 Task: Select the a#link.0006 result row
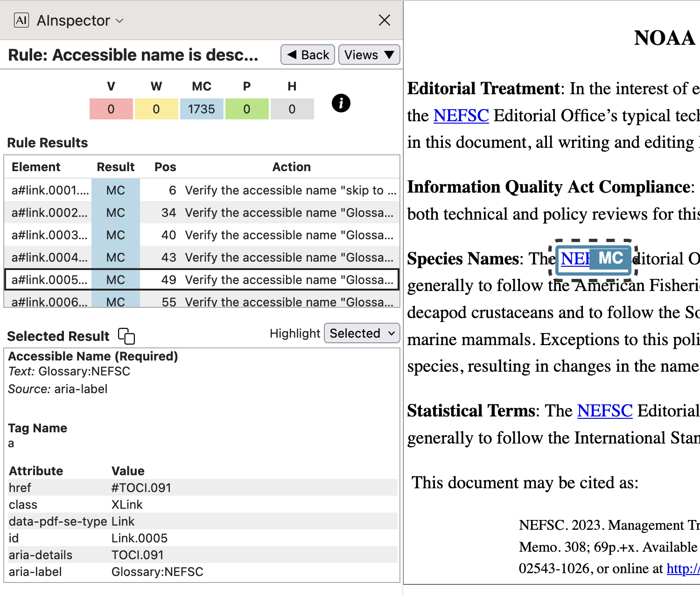[x=202, y=301]
